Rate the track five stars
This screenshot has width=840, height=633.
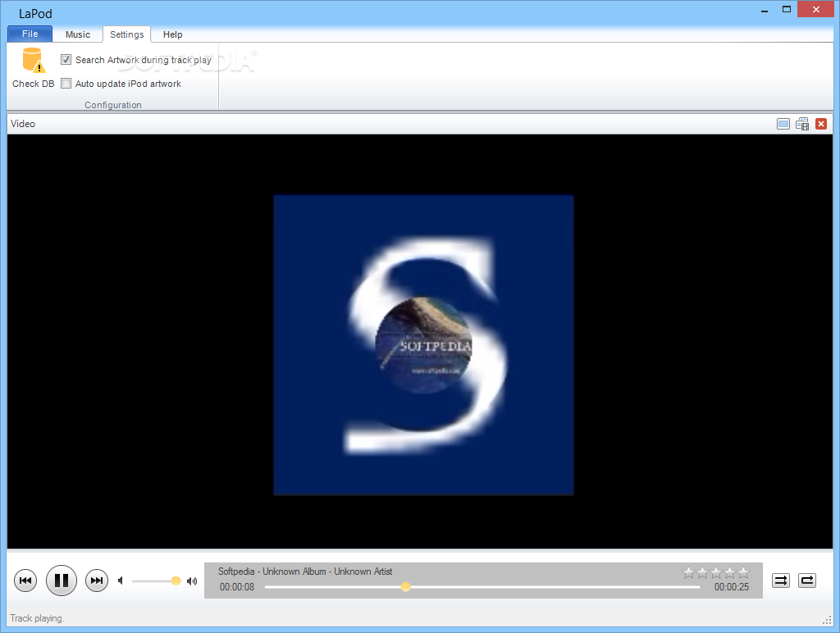[x=743, y=573]
